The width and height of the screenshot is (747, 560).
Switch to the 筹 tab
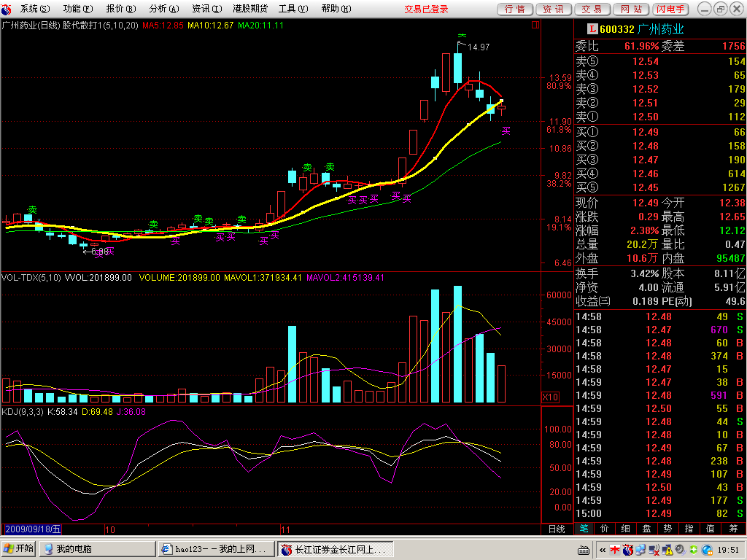pos(733,529)
